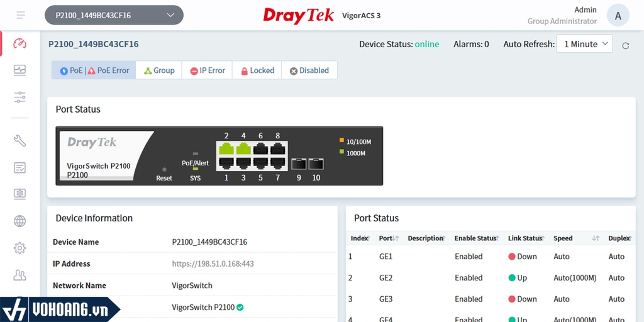
Task: Open the globe network sidebar icon
Action: [x=19, y=221]
